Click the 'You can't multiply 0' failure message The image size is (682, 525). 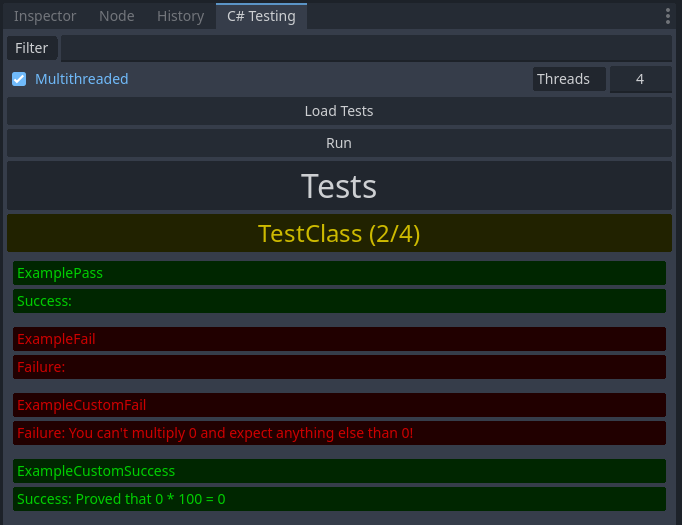(339, 433)
